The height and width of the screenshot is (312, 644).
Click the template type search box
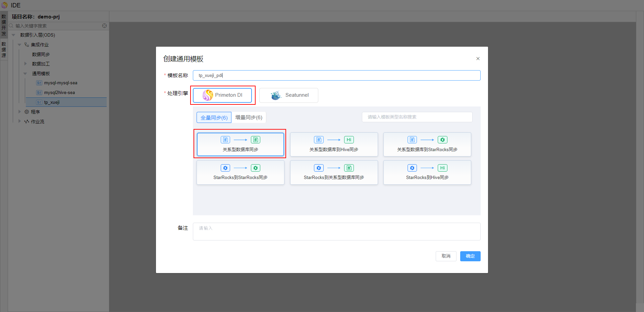tap(417, 117)
